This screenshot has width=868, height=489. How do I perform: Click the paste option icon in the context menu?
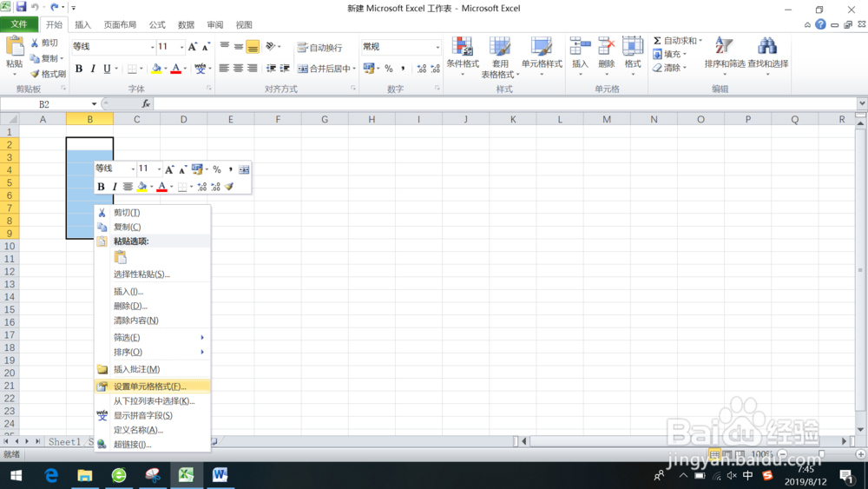pyautogui.click(x=120, y=257)
